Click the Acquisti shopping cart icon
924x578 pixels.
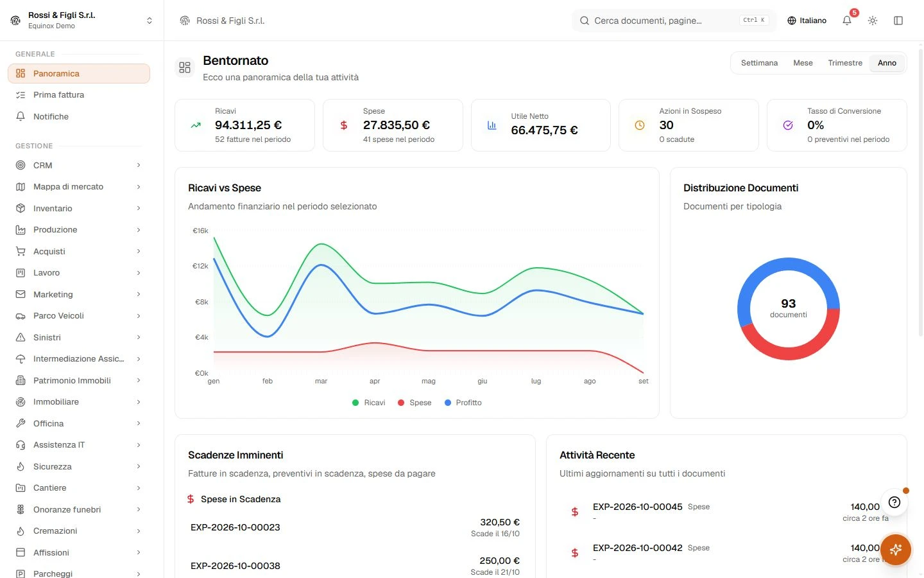21,251
